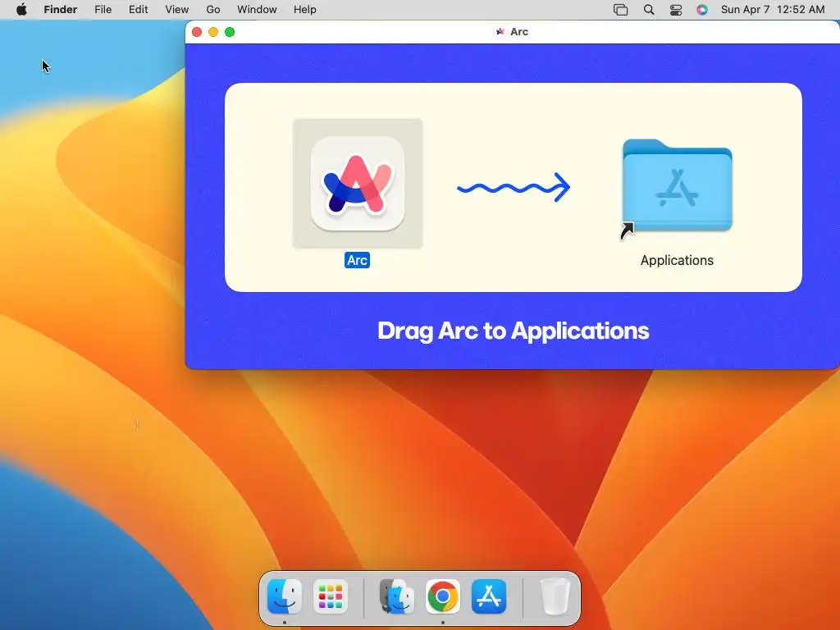840x630 pixels.
Task: Open the Help menu
Action: pyautogui.click(x=305, y=10)
